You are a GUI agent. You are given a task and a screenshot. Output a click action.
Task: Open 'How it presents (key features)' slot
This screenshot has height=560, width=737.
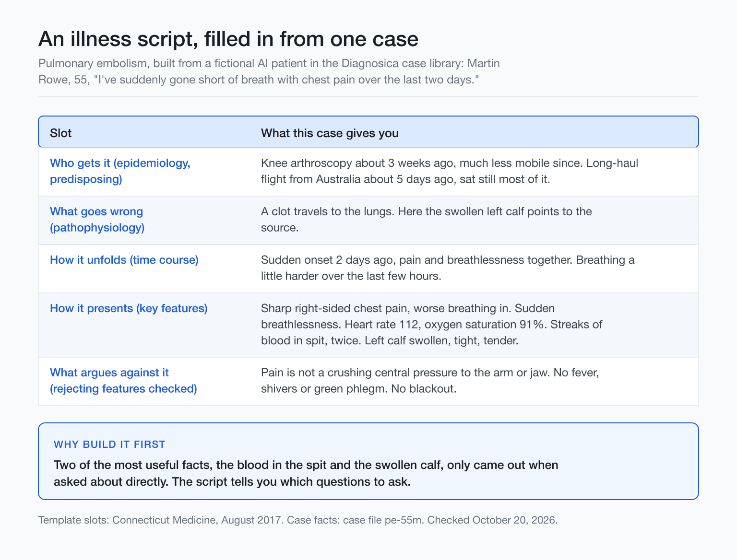click(x=129, y=308)
